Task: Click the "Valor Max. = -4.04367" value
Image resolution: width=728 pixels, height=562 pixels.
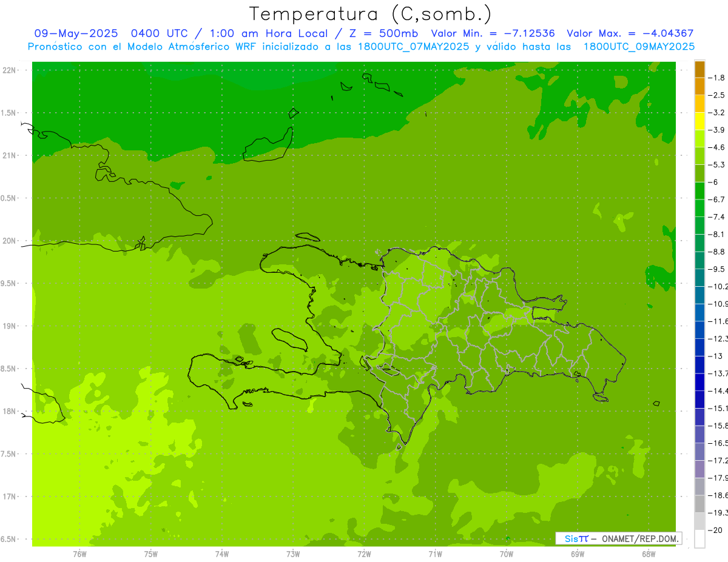Action: pos(630,34)
